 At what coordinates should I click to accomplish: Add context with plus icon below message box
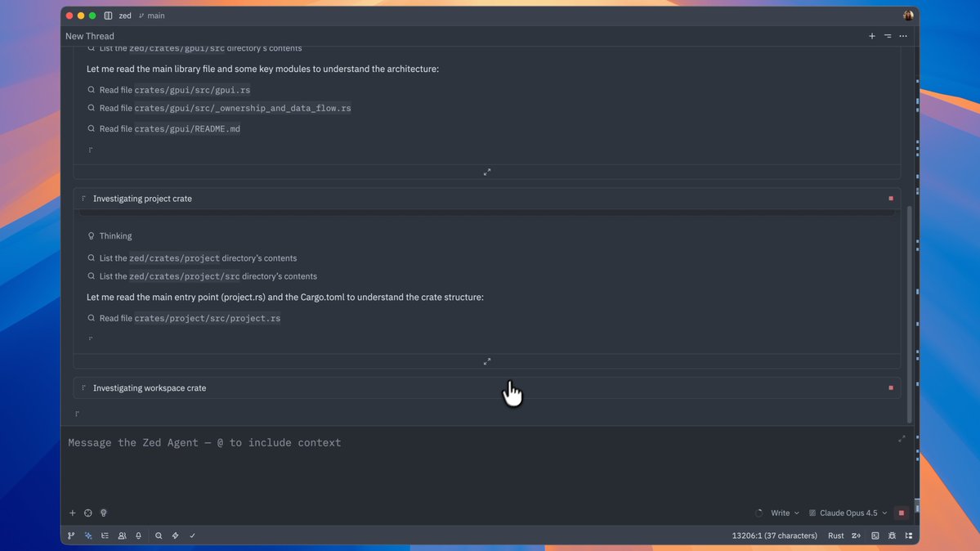(x=73, y=513)
